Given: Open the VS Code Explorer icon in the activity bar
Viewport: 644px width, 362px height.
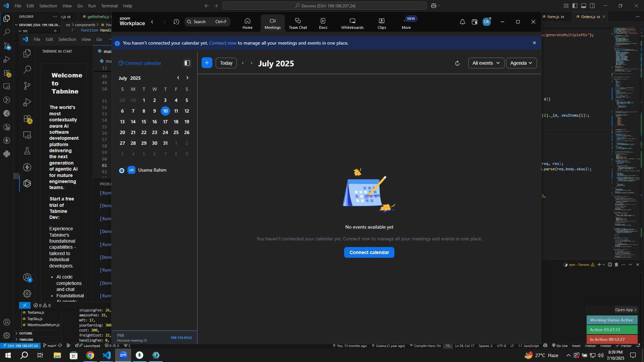Looking at the screenshot, I should (x=7, y=18).
